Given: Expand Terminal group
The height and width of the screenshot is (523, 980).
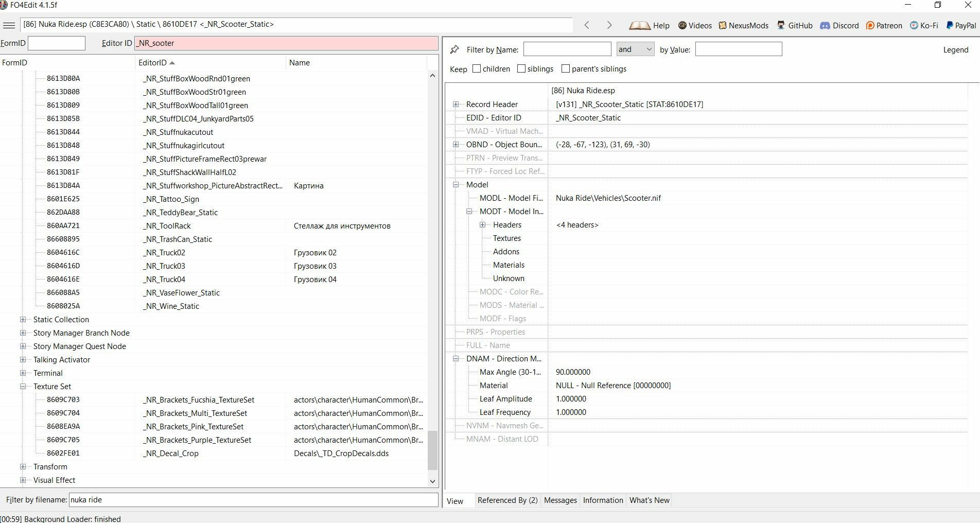Looking at the screenshot, I should tap(23, 373).
